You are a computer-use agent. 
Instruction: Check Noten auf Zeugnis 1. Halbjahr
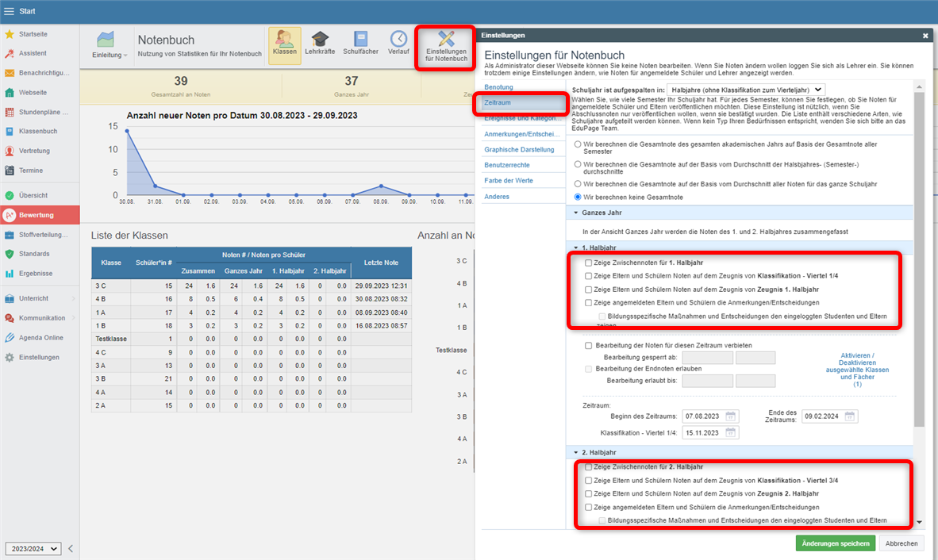[x=588, y=290]
